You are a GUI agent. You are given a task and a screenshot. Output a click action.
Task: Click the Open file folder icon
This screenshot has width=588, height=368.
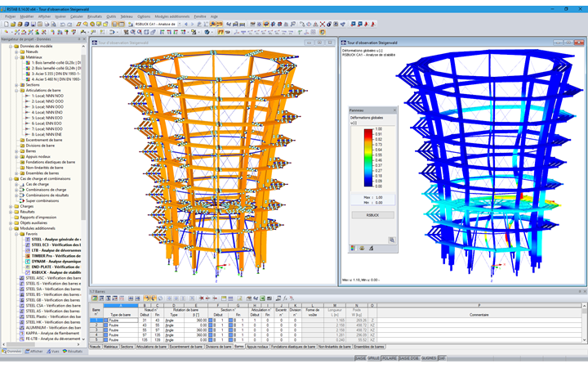13,24
